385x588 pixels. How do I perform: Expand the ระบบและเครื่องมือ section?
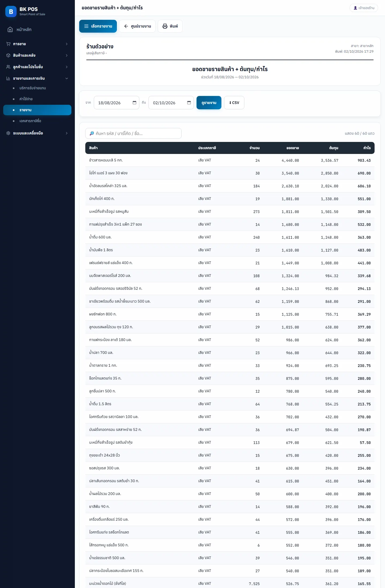pos(37,133)
